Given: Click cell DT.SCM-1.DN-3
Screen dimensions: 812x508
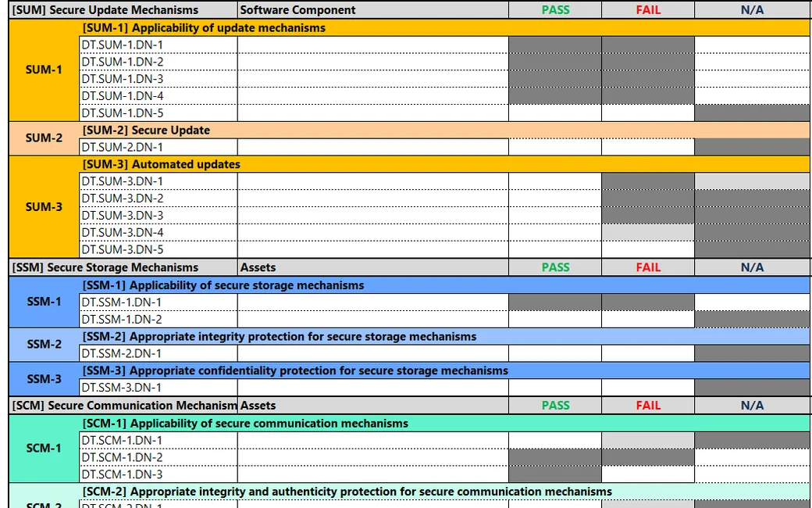Looking at the screenshot, I should [x=158, y=474].
